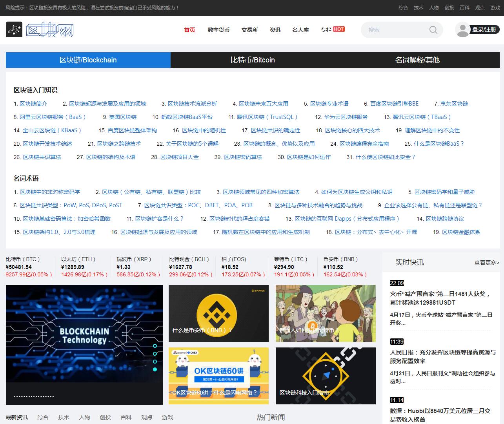Open 区块链跨链协议 link
504x424 pixels.
(x=445, y=219)
